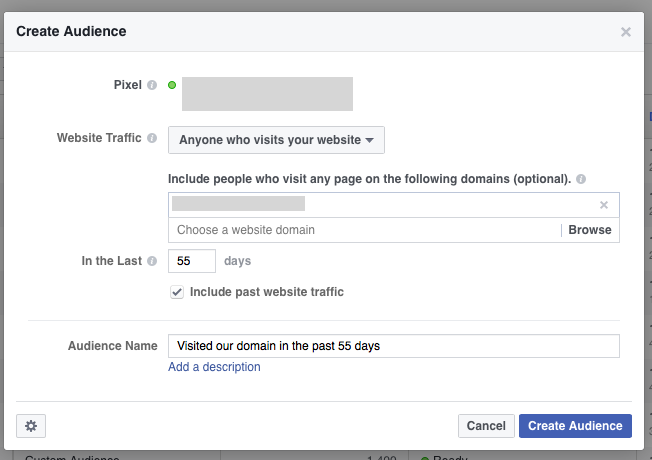Click the Add a description link

point(214,367)
